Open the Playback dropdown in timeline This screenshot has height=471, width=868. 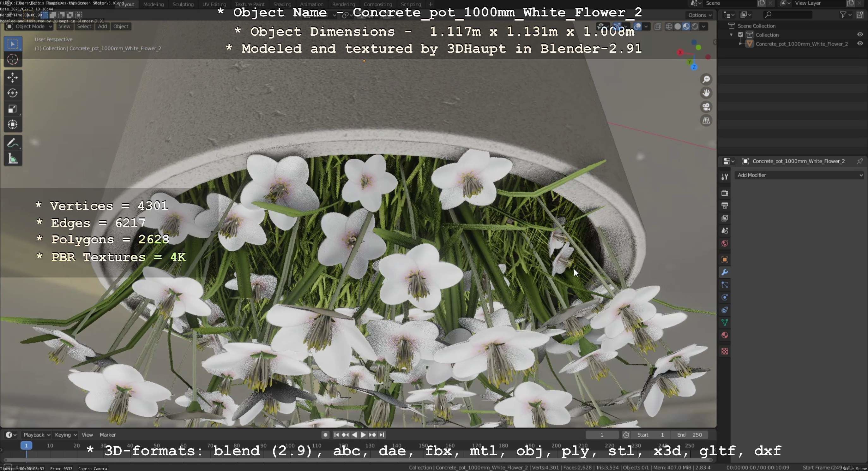(37, 435)
